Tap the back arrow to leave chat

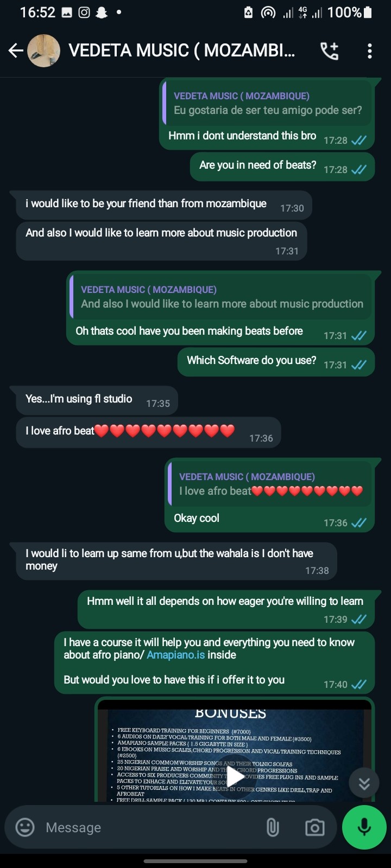[x=16, y=51]
